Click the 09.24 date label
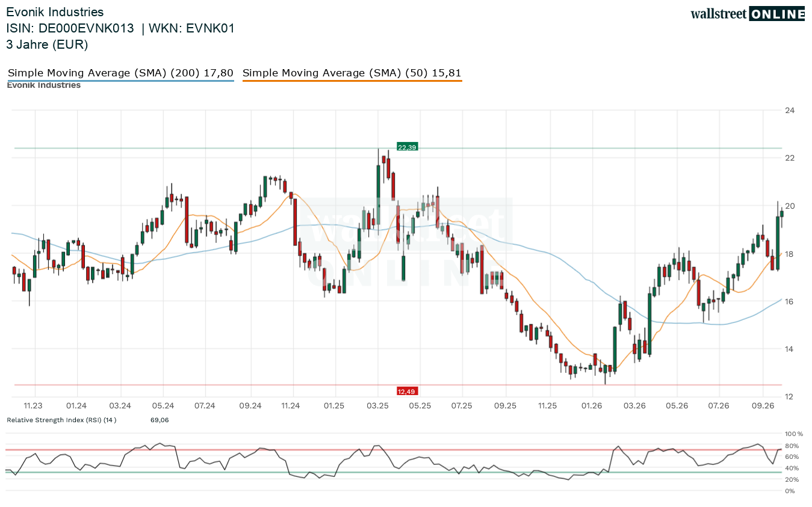The width and height of the screenshot is (812, 507). click(249, 406)
